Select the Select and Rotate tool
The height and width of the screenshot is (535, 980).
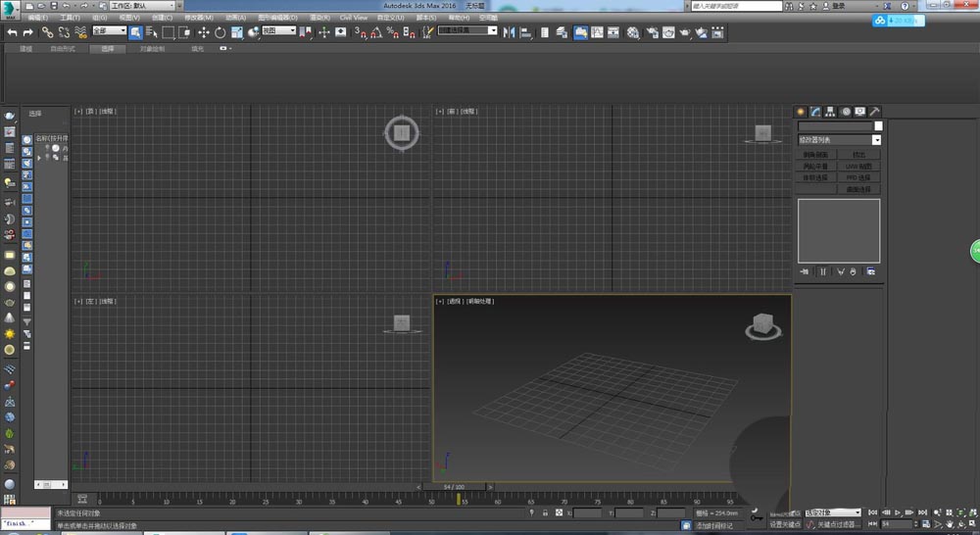coord(220,32)
